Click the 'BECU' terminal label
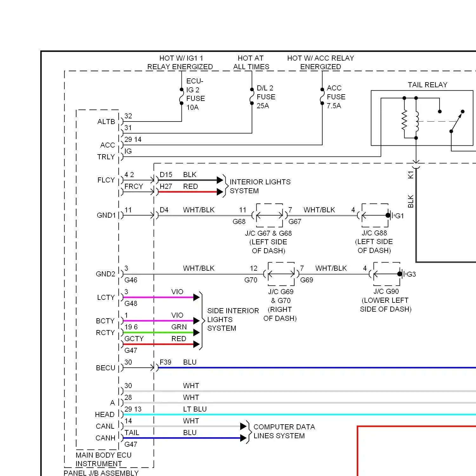The image size is (476, 476). (x=106, y=368)
